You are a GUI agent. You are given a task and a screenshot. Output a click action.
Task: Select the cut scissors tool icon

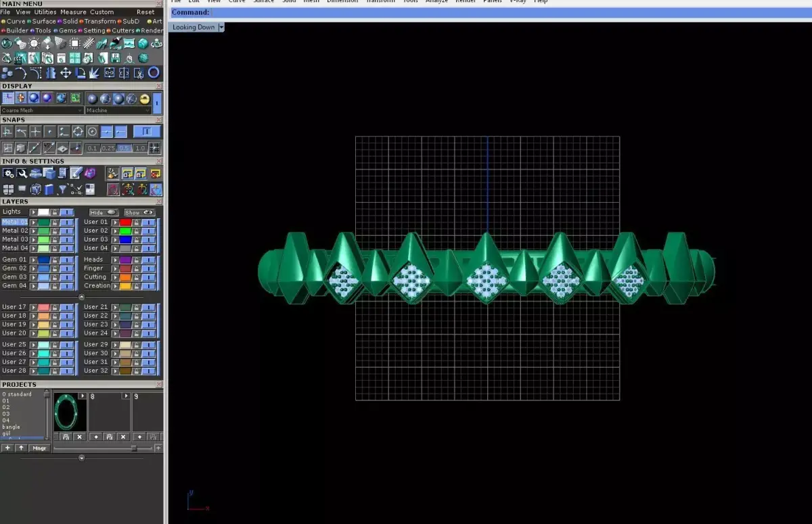[139, 72]
